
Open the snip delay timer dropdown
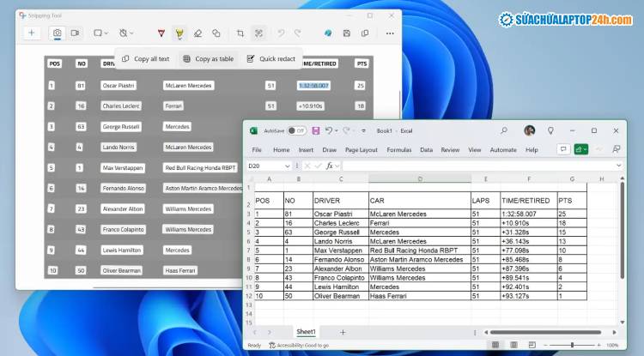(x=125, y=33)
